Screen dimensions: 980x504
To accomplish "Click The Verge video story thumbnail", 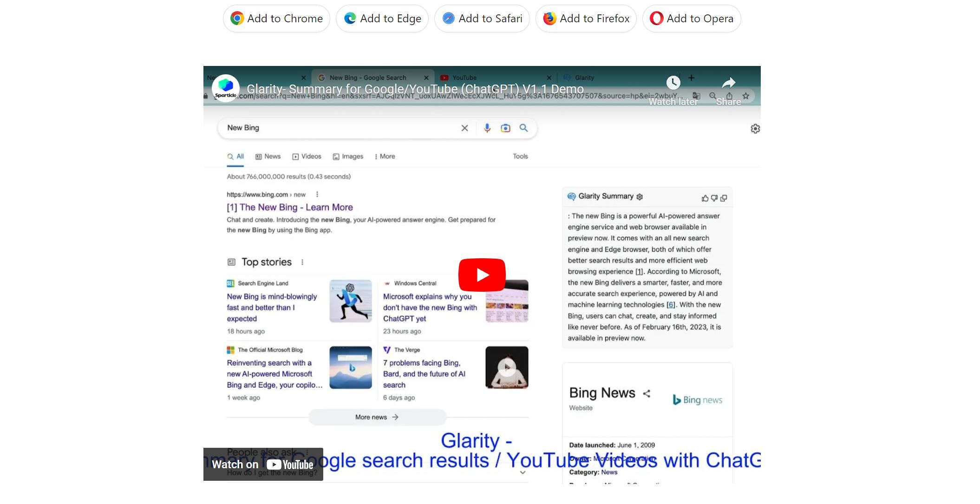I will point(507,367).
